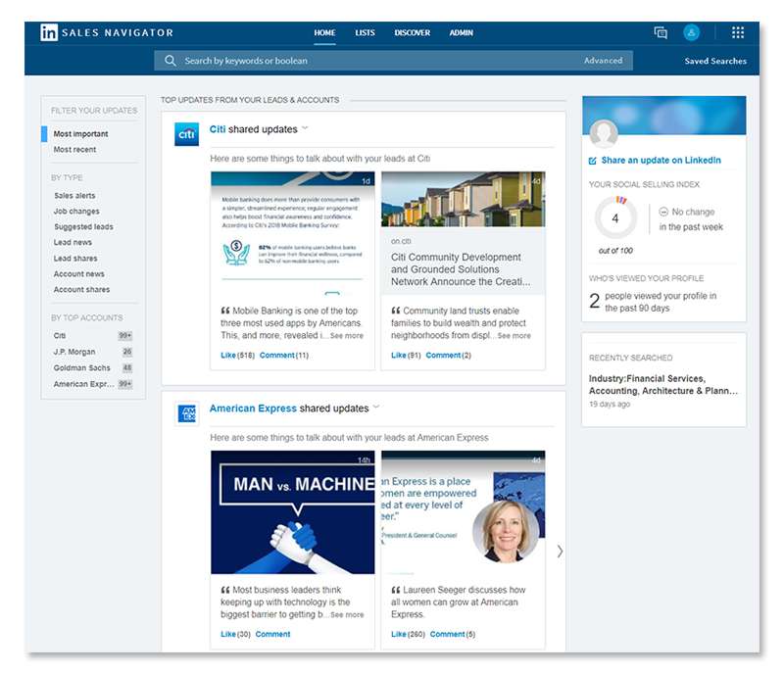The image size is (784, 674).
Task: Select the Most recent filter
Action: point(77,149)
